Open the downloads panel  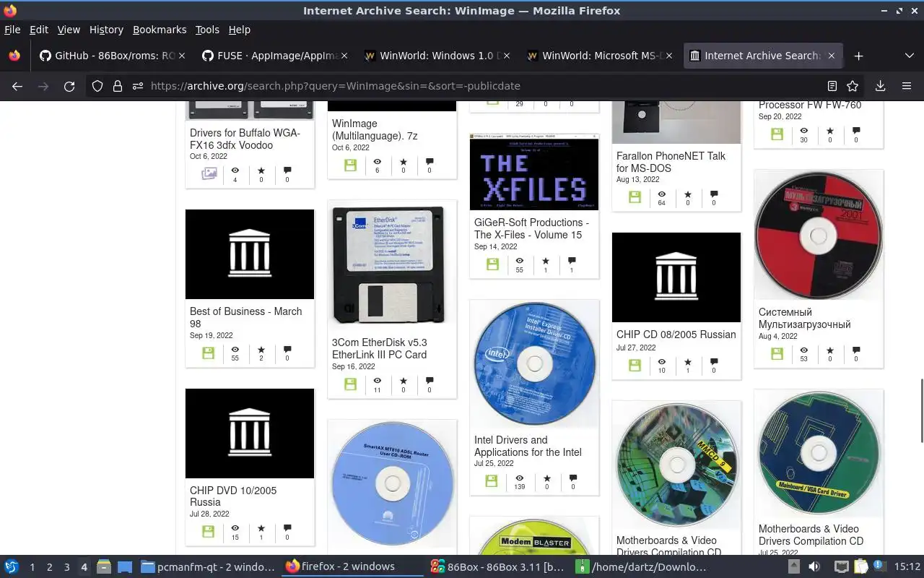coord(880,86)
